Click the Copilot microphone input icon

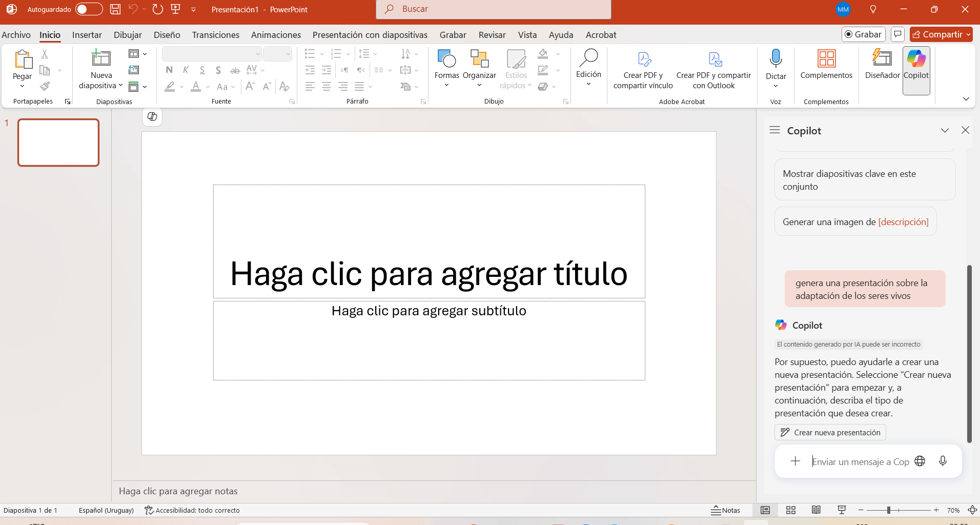[943, 461]
